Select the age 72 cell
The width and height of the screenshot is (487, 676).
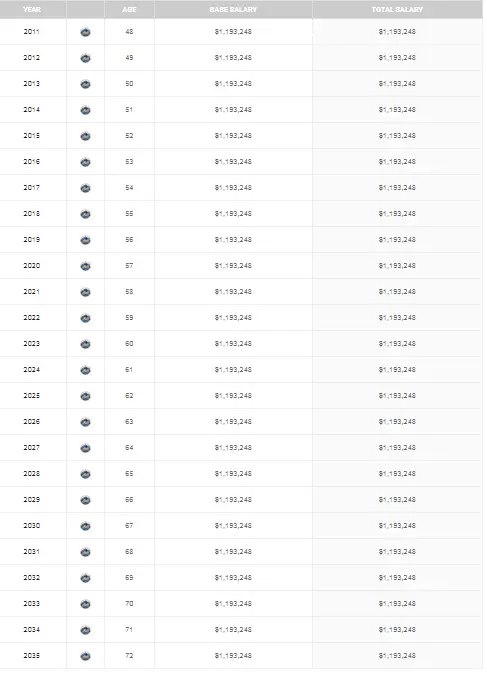pyautogui.click(x=129, y=655)
